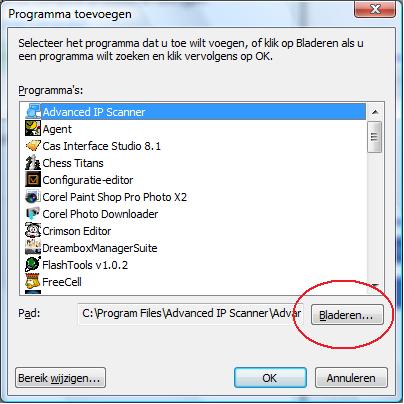Image resolution: width=404 pixels, height=404 pixels.
Task: Select the Advanced IP Scanner icon
Action: 33,112
